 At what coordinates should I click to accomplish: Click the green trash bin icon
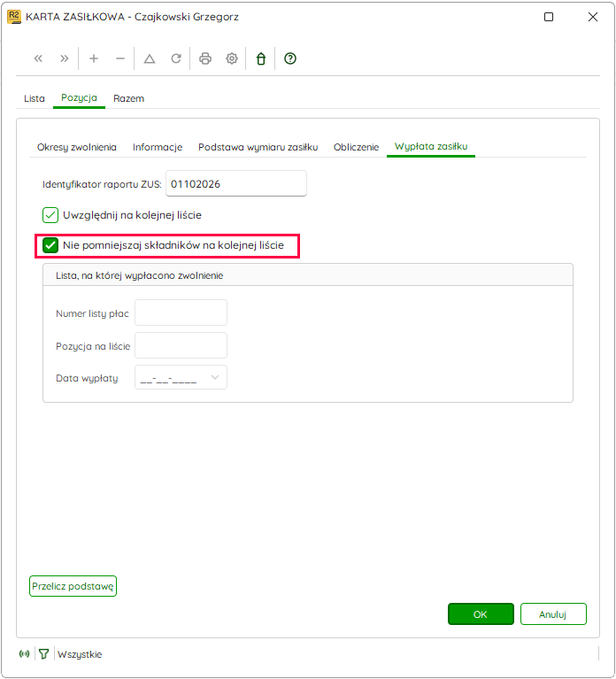pyautogui.click(x=260, y=58)
